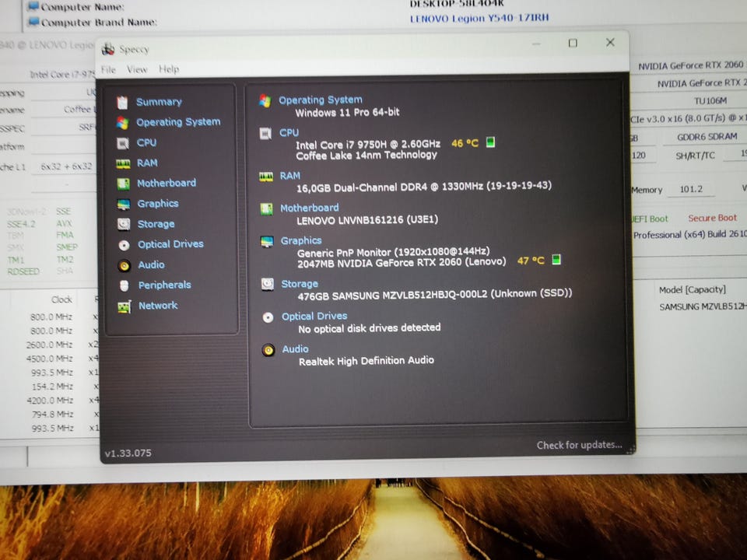This screenshot has height=560, width=747.
Task: Select Summary in the sidebar
Action: click(x=159, y=102)
